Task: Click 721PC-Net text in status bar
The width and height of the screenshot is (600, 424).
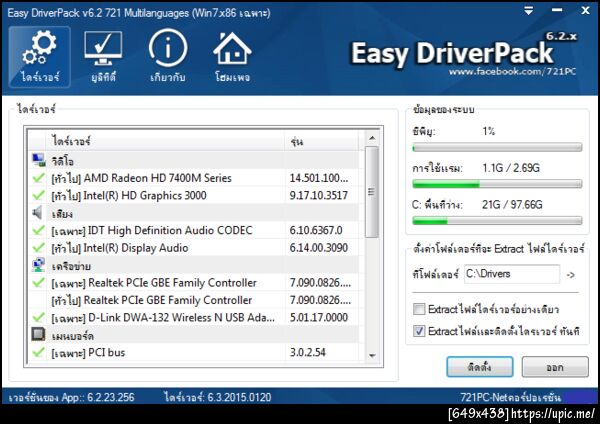Action: pyautogui.click(x=511, y=397)
